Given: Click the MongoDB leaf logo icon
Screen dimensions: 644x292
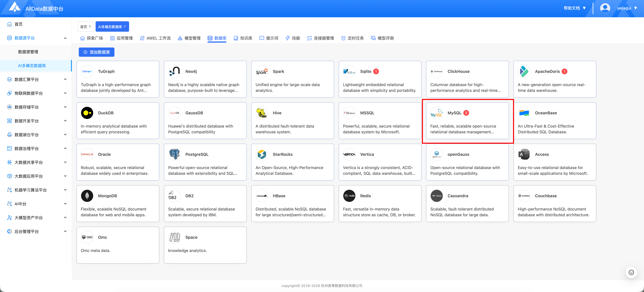Looking at the screenshot, I should coord(87,196).
